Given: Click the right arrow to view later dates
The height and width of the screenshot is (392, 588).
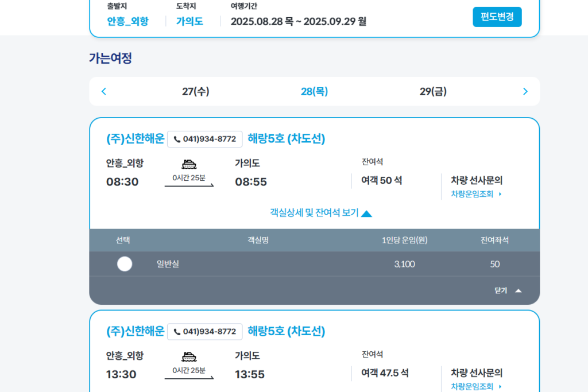Looking at the screenshot, I should click(524, 91).
